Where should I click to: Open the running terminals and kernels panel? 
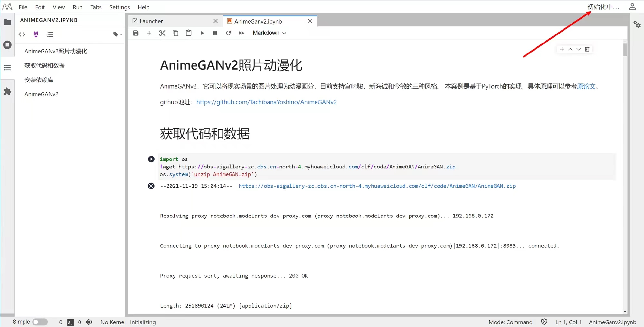coord(8,45)
